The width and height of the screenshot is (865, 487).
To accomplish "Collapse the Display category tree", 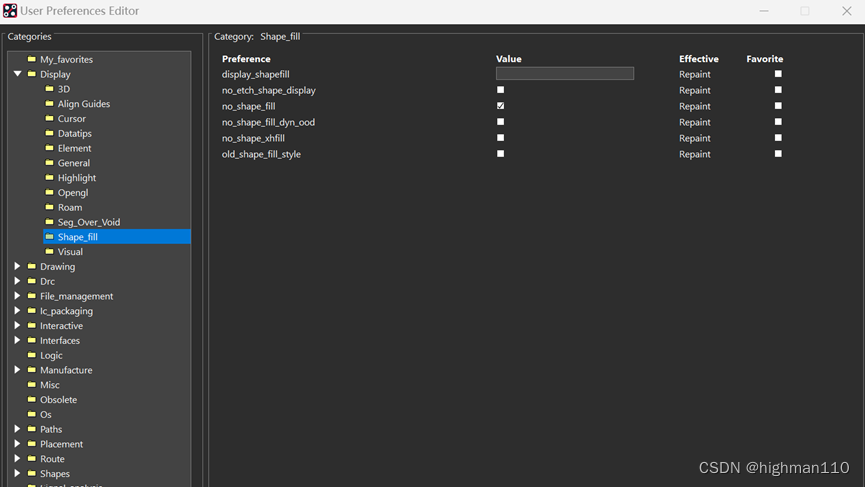I will click(x=17, y=74).
